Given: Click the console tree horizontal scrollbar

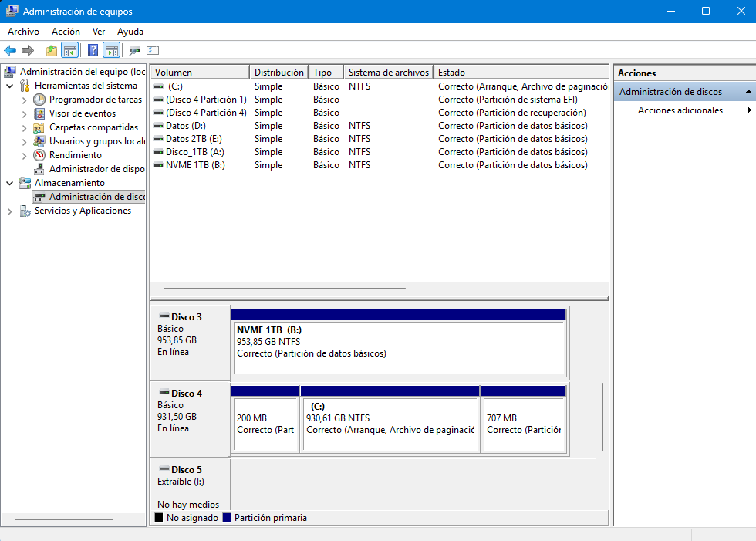Looking at the screenshot, I should tap(63, 519).
